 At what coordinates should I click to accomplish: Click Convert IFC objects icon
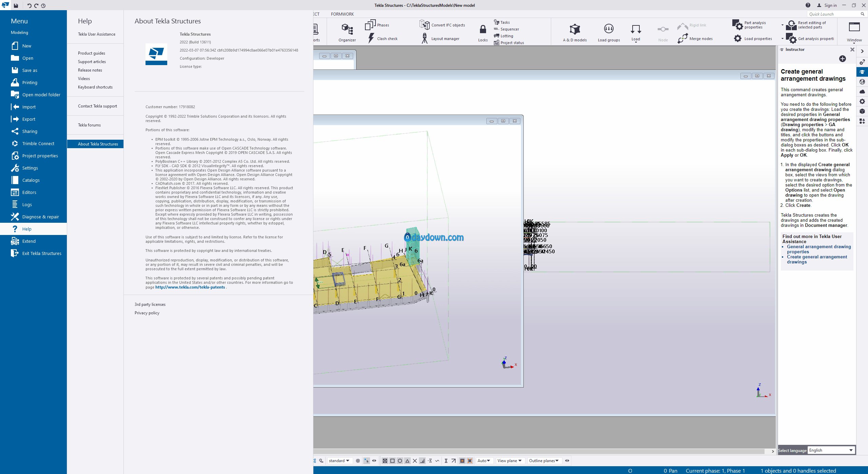[424, 25]
